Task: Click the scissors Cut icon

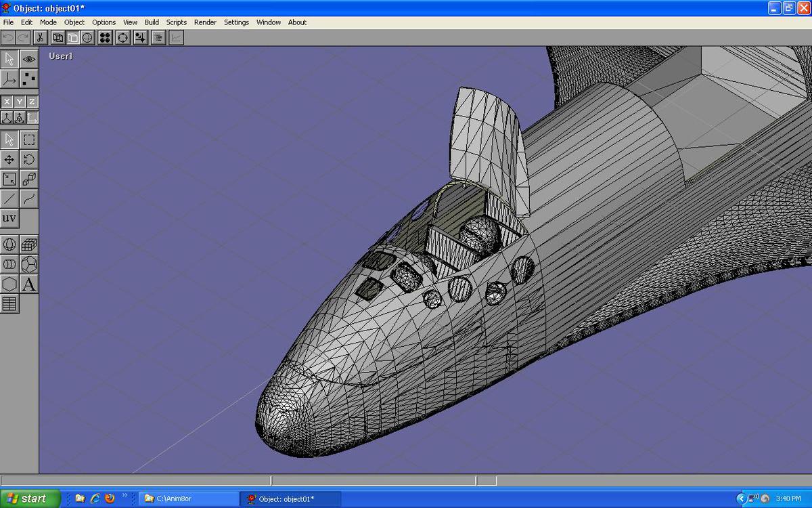Action: pyautogui.click(x=40, y=38)
